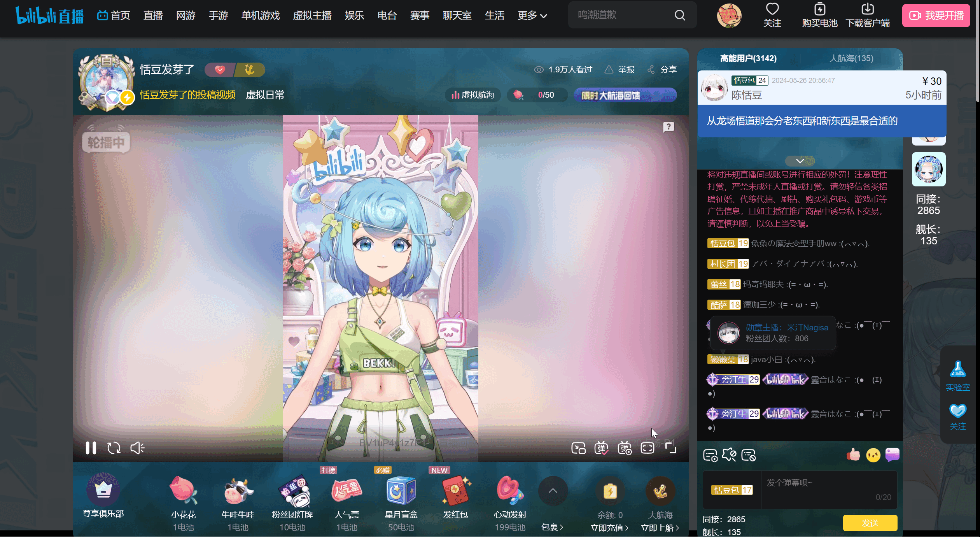The width and height of the screenshot is (980, 537).
Task: Click the search magnifier icon
Action: (x=679, y=15)
